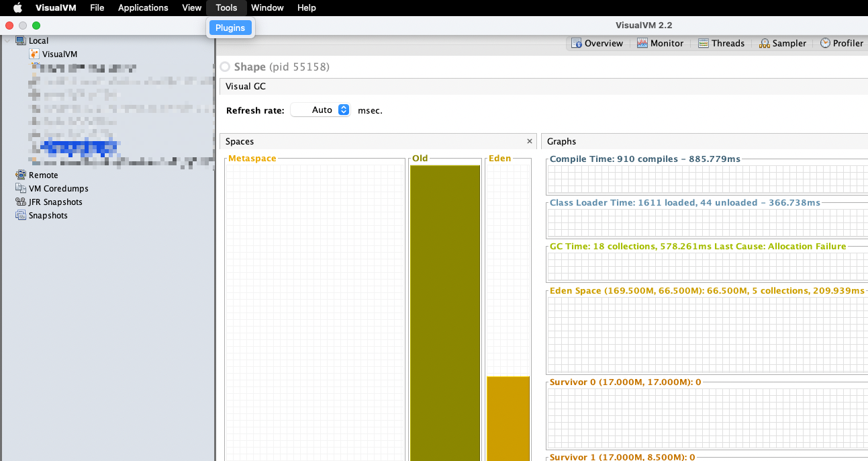Click the Survivor 1 graph label
Viewport: 868px width, 461px height.
(622, 457)
